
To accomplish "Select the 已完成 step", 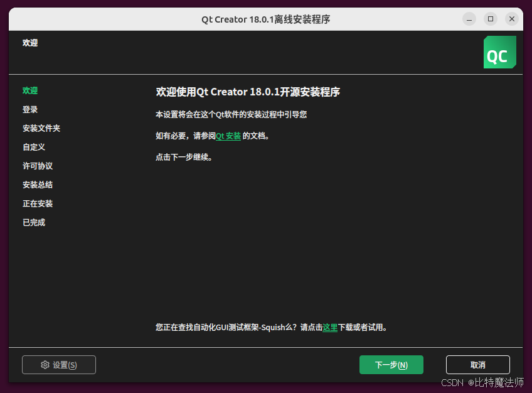I will [x=34, y=222].
